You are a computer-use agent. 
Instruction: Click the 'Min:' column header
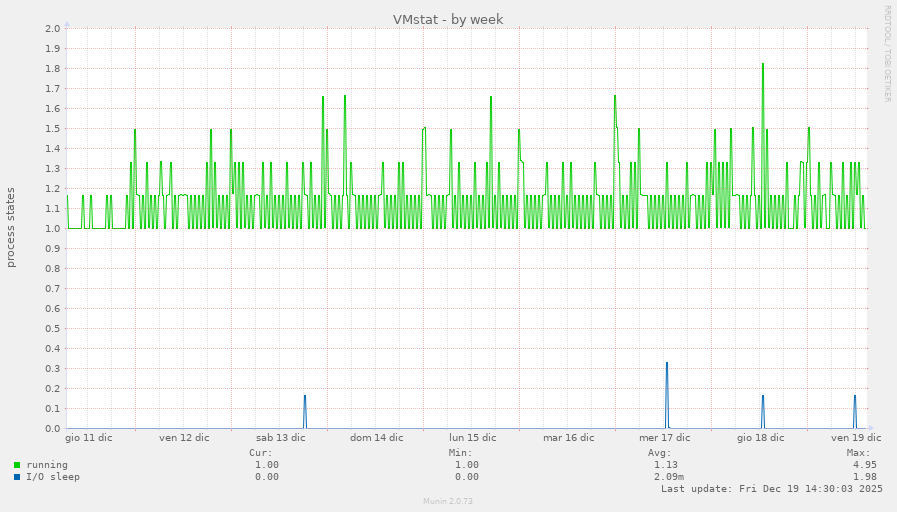click(x=461, y=453)
